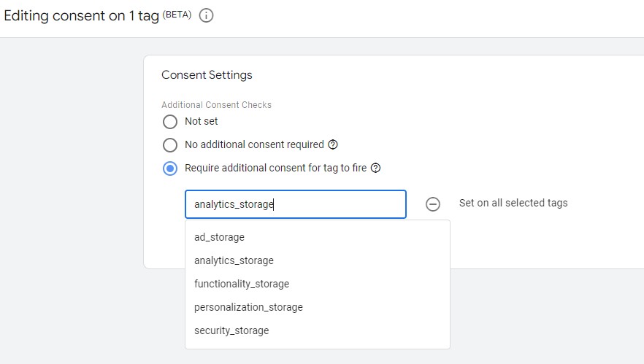Click the Require additional consent for tag to fire label
This screenshot has height=364, width=644.
click(275, 168)
